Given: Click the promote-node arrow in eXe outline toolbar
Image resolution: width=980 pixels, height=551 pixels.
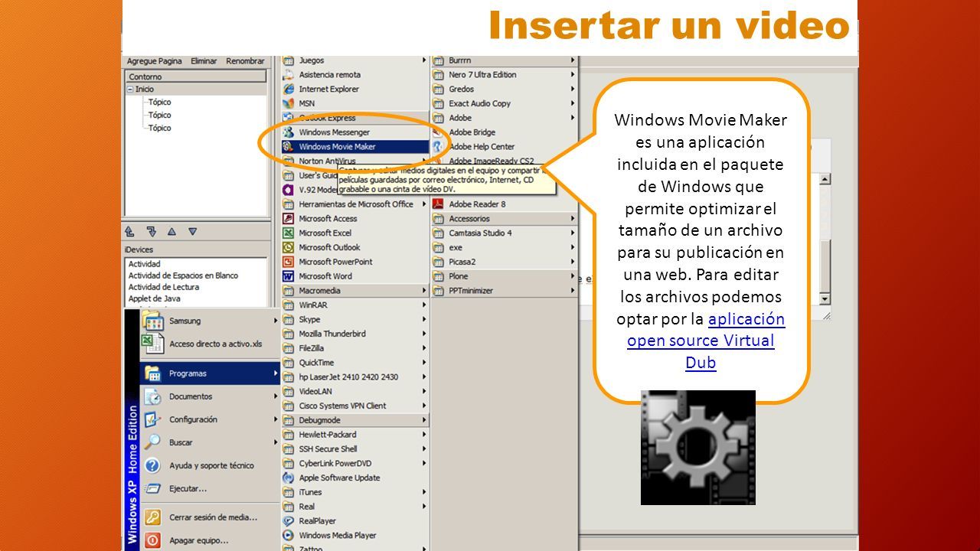Looking at the screenshot, I should [130, 231].
